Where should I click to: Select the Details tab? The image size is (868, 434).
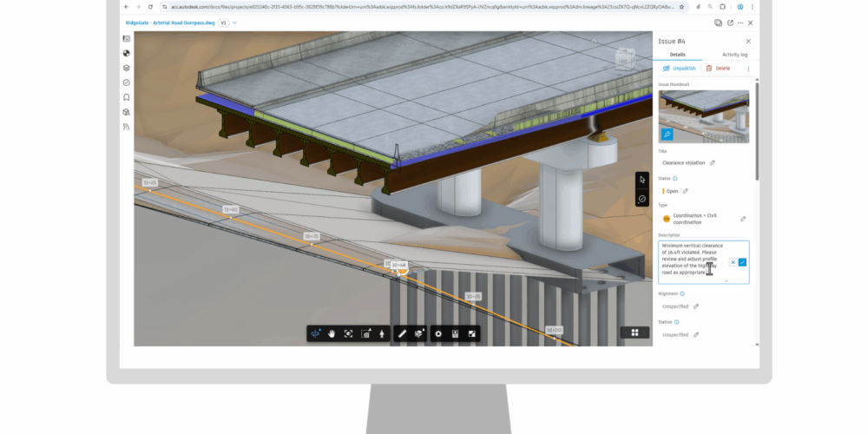(678, 54)
